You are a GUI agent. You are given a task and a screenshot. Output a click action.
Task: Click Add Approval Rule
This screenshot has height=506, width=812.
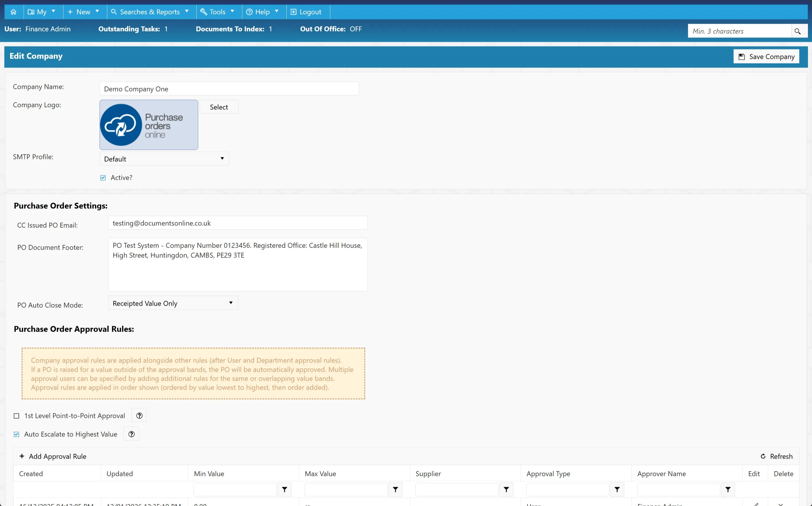coord(53,456)
